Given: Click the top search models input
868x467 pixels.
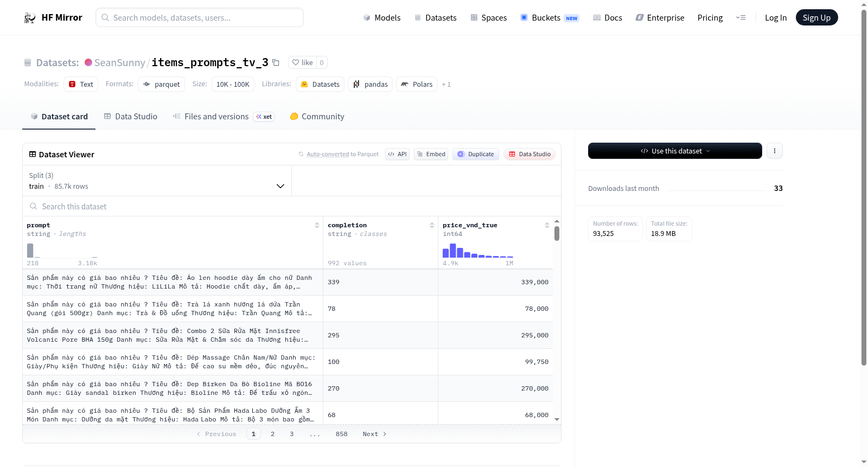Looking at the screenshot, I should coord(200,17).
